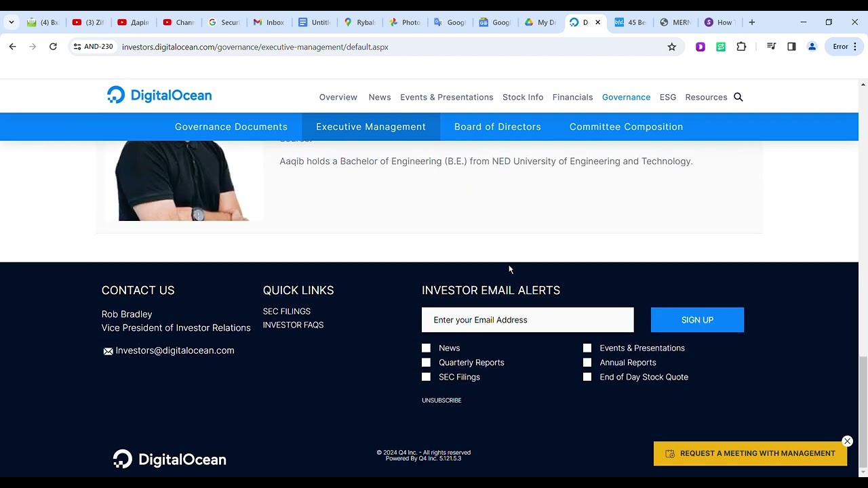The height and width of the screenshot is (488, 868).
Task: Switch to the Gmail Inbox tab
Action: (269, 22)
